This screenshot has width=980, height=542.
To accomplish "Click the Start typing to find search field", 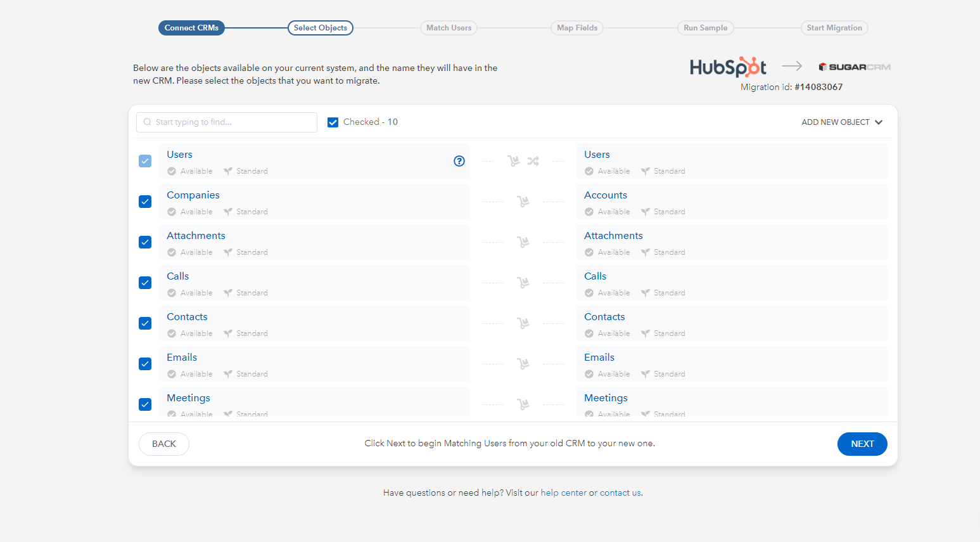I will pyautogui.click(x=226, y=122).
